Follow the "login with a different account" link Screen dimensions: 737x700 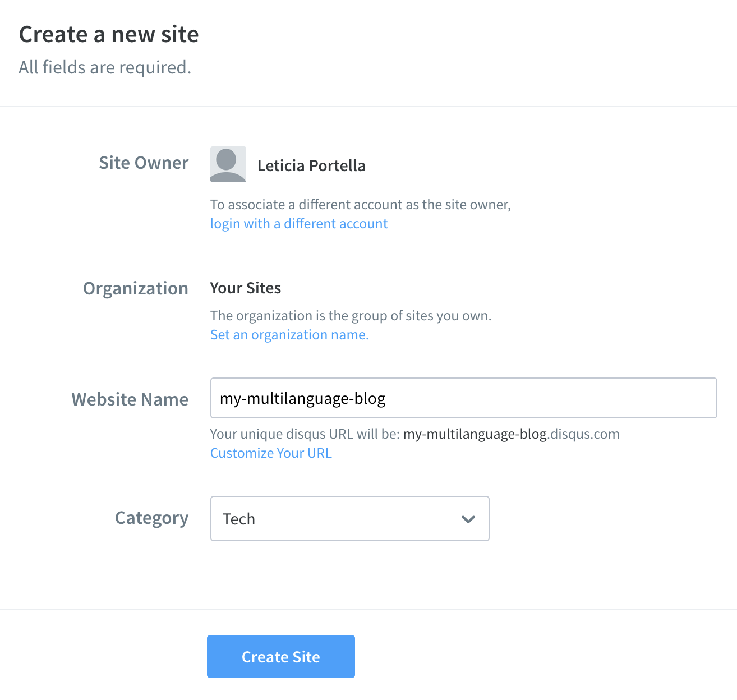(x=298, y=224)
